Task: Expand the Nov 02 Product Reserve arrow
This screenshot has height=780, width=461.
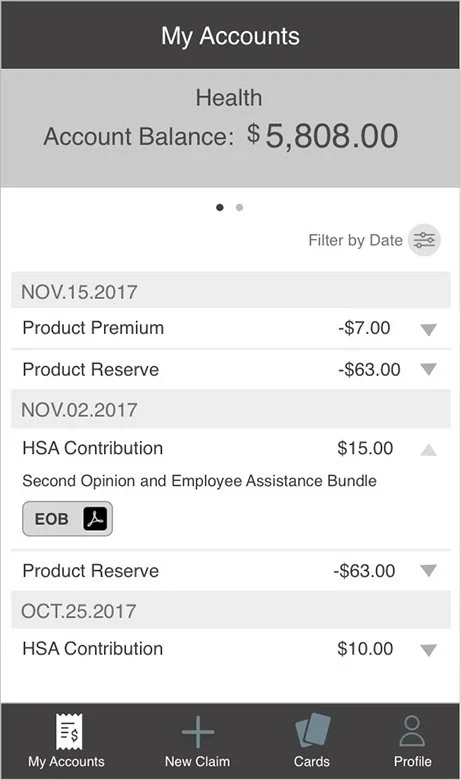Action: (428, 570)
